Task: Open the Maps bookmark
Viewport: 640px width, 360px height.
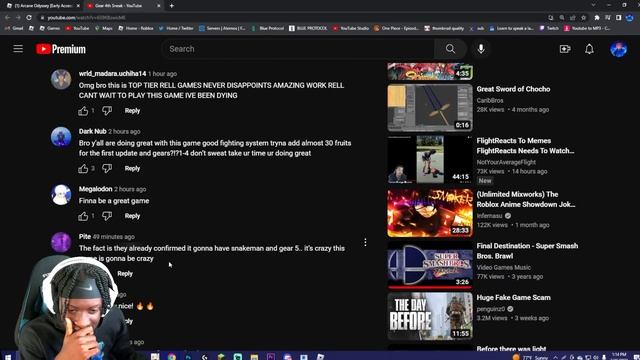Action: (104, 28)
